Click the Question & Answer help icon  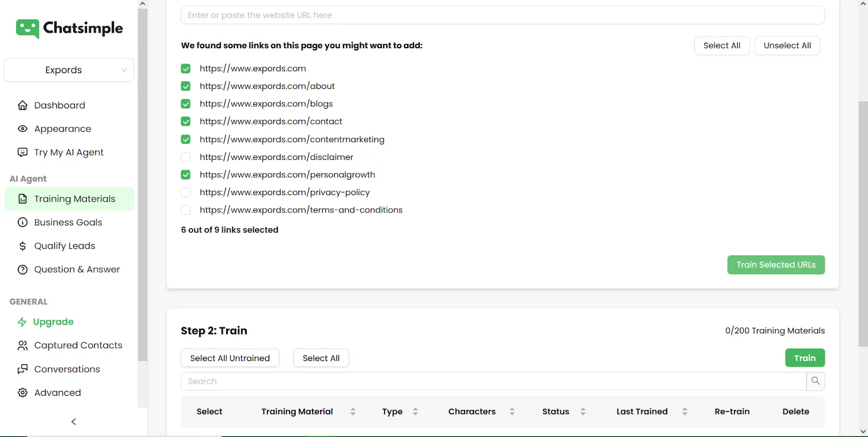pos(23,269)
